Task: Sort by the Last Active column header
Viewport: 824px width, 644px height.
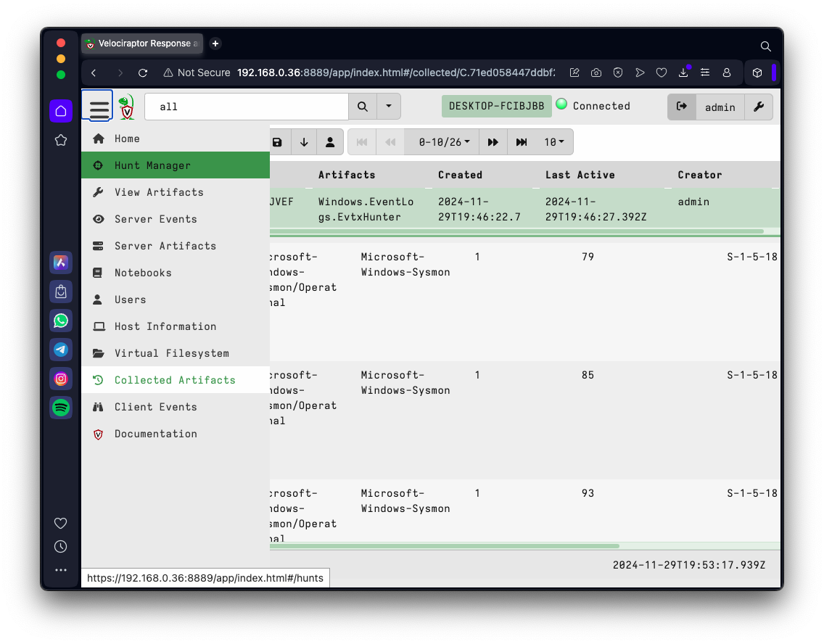Action: pos(580,175)
